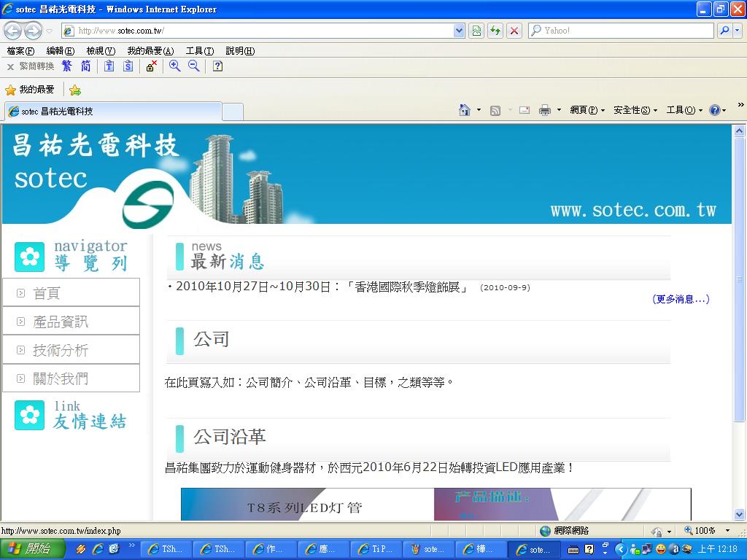Open the 說明(H) menu

click(240, 51)
